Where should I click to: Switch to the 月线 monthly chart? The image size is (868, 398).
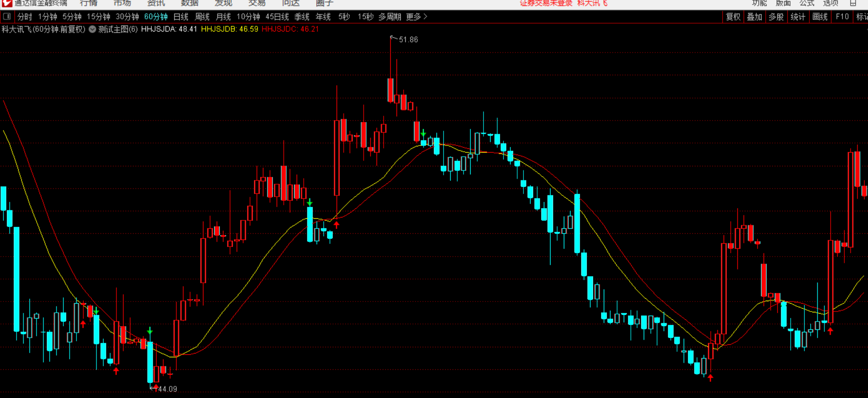(223, 17)
